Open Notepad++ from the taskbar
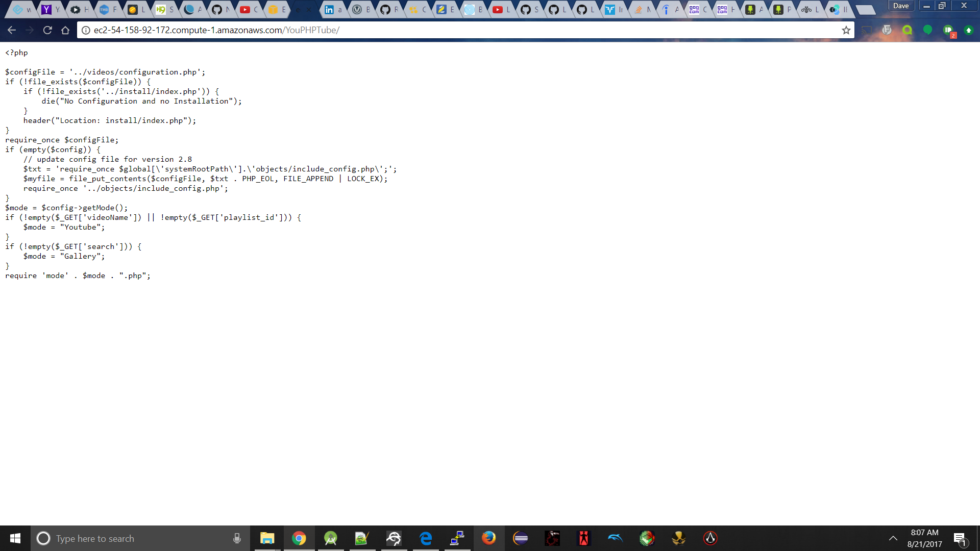This screenshot has width=980, height=551. (x=362, y=538)
